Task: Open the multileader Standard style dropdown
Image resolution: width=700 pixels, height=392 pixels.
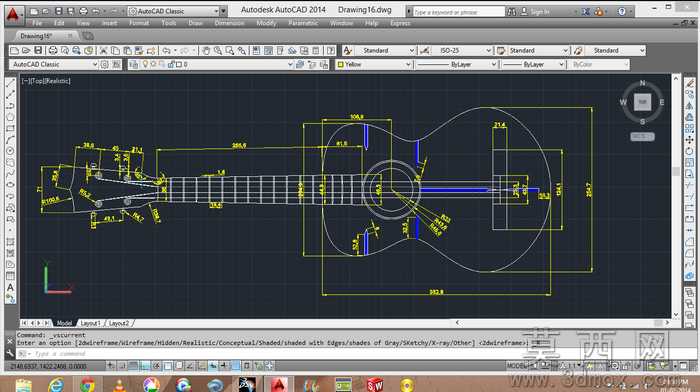Action: coord(642,50)
